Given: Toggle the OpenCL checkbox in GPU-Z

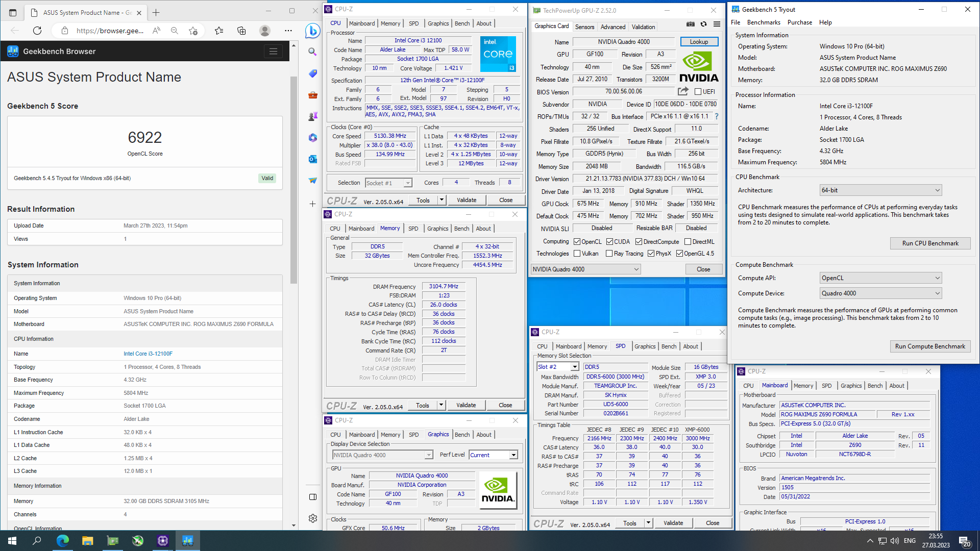Looking at the screenshot, I should click(577, 242).
